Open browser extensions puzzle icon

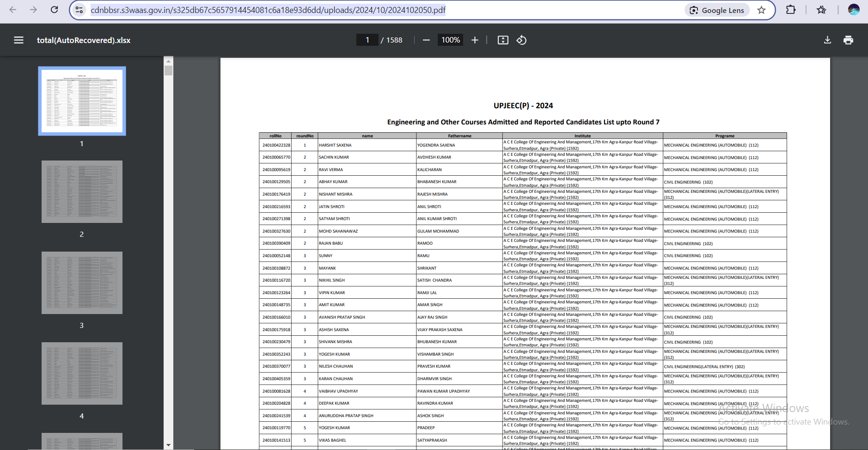790,10
